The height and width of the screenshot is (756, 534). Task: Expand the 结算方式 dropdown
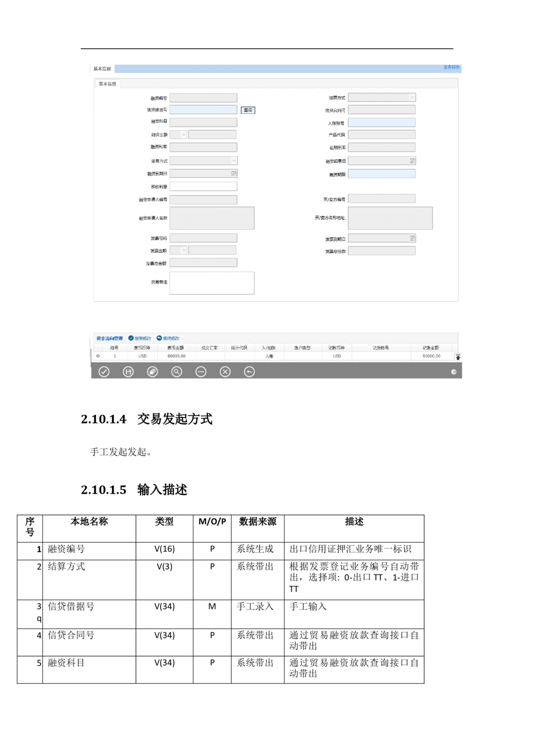coord(412,98)
